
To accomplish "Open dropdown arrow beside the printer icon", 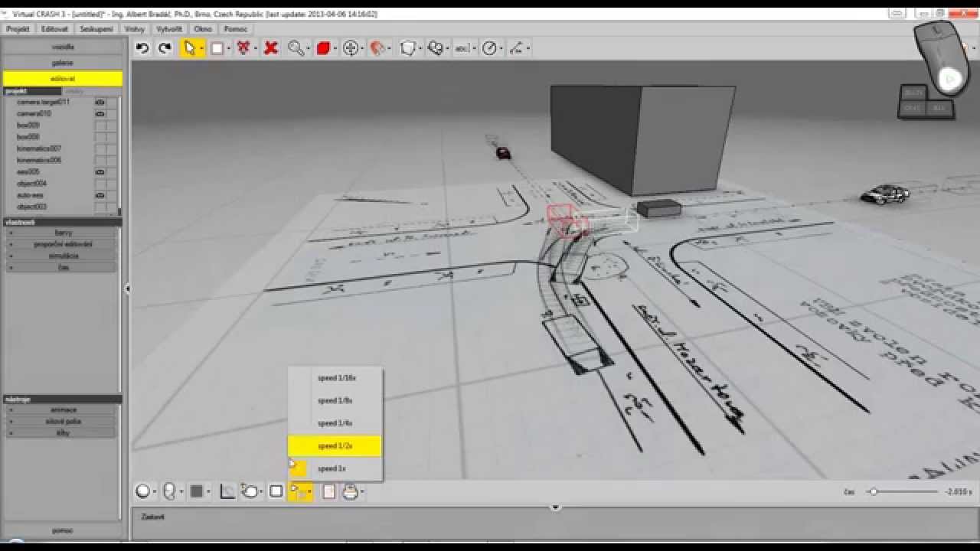I will (x=362, y=493).
